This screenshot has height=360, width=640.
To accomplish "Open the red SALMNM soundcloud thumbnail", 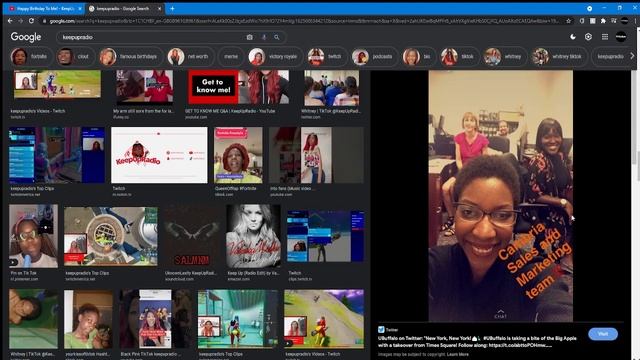I will [192, 237].
